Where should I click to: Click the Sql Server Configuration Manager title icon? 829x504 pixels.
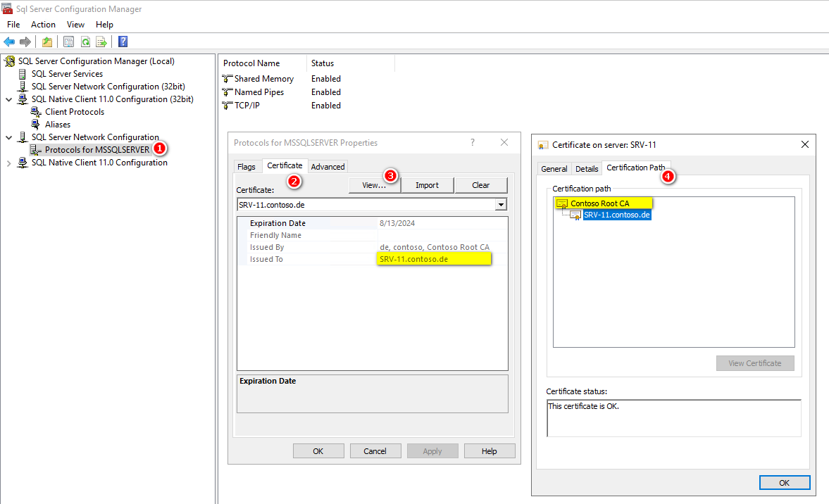[x=7, y=9]
